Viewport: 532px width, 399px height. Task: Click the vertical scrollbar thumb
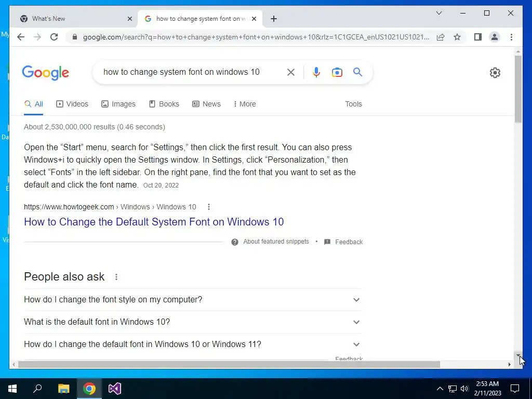(518, 89)
